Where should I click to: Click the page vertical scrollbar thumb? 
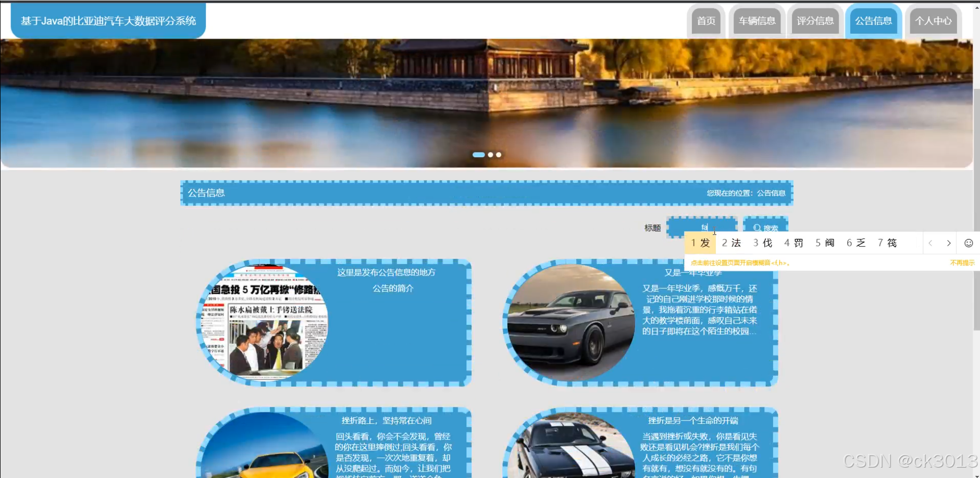click(976, 209)
